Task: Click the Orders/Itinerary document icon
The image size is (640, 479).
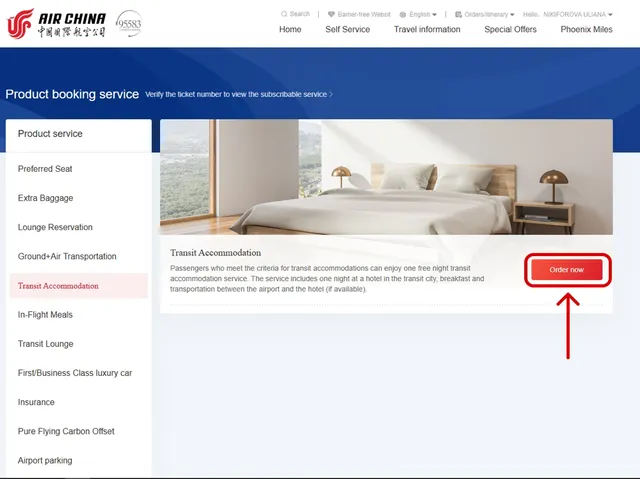Action: click(458, 15)
